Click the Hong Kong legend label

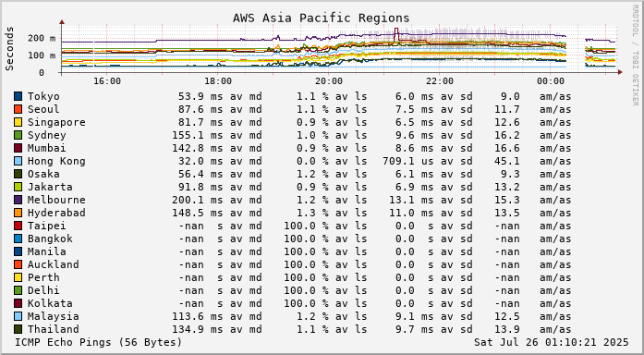(56, 161)
